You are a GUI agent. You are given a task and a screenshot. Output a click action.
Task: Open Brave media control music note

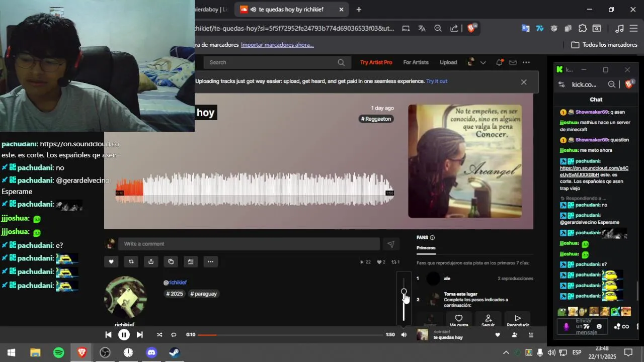(620, 28)
